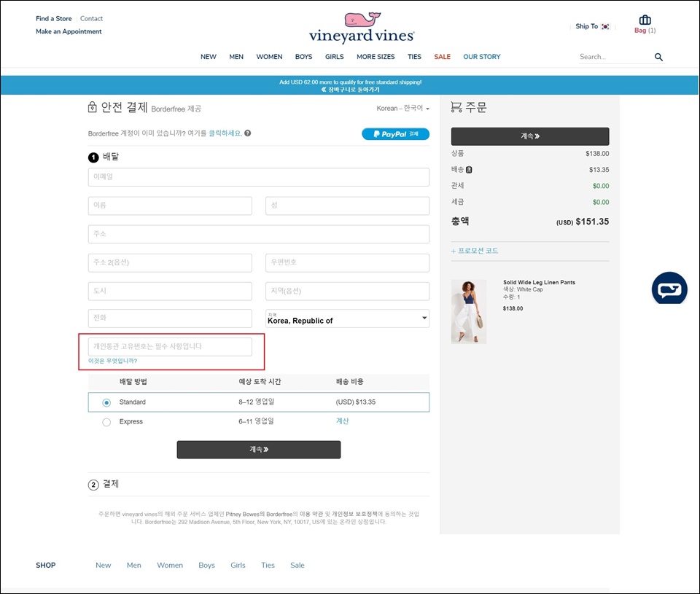
Task: Open the Korean language dropdown
Action: (x=402, y=109)
